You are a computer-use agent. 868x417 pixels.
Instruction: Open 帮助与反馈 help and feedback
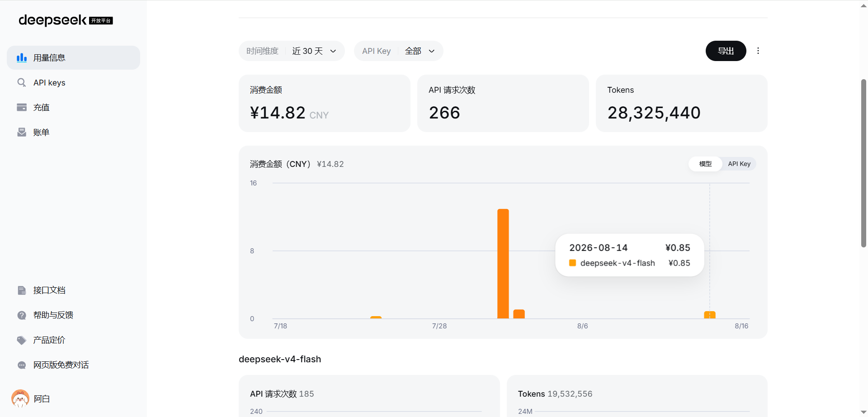(x=73, y=315)
